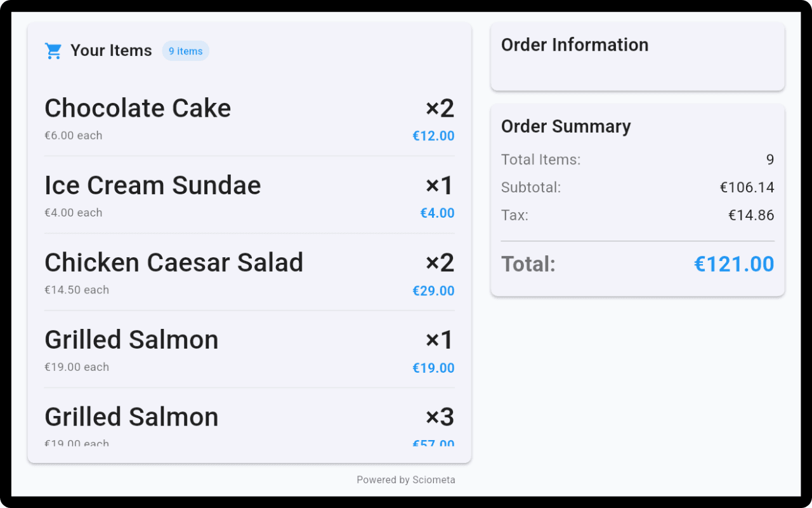Open the Powered by Sciometa link
Image resolution: width=812 pixels, height=508 pixels.
pyautogui.click(x=406, y=479)
